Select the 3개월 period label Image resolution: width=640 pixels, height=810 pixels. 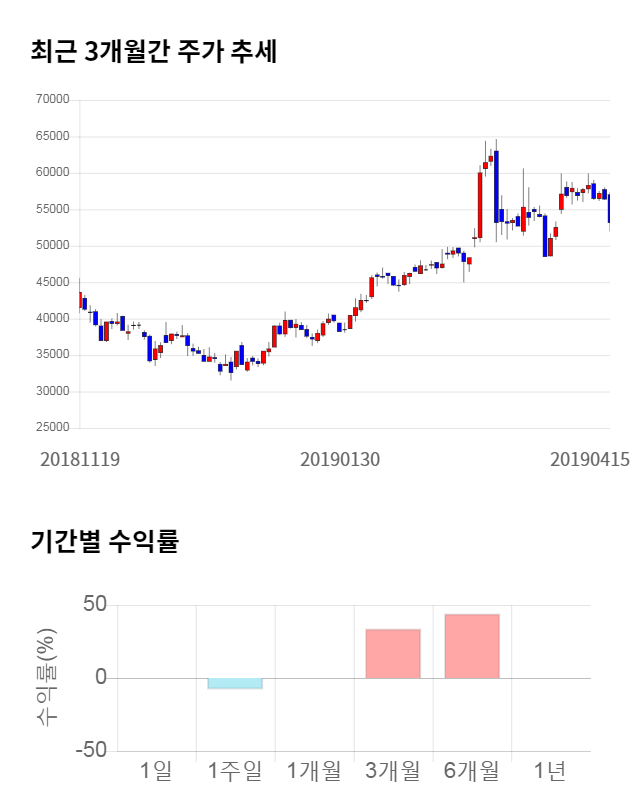(393, 771)
